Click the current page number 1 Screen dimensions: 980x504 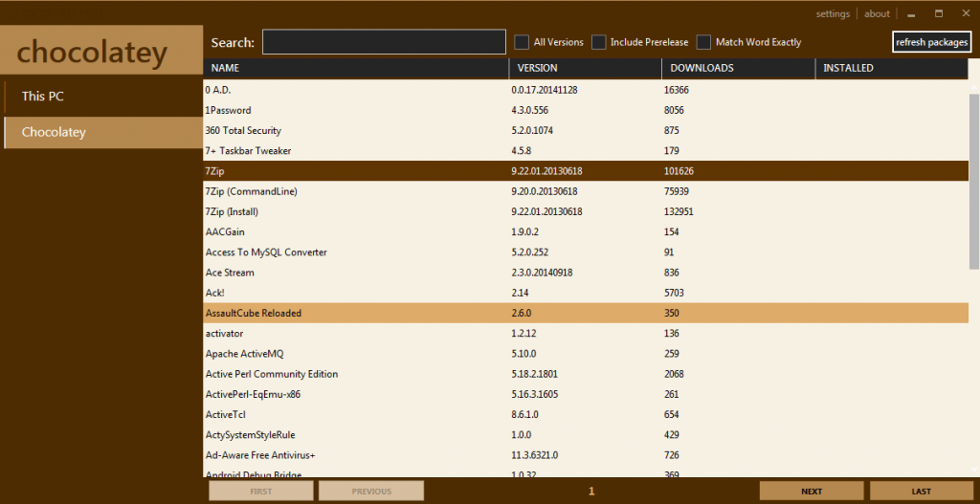(x=591, y=491)
